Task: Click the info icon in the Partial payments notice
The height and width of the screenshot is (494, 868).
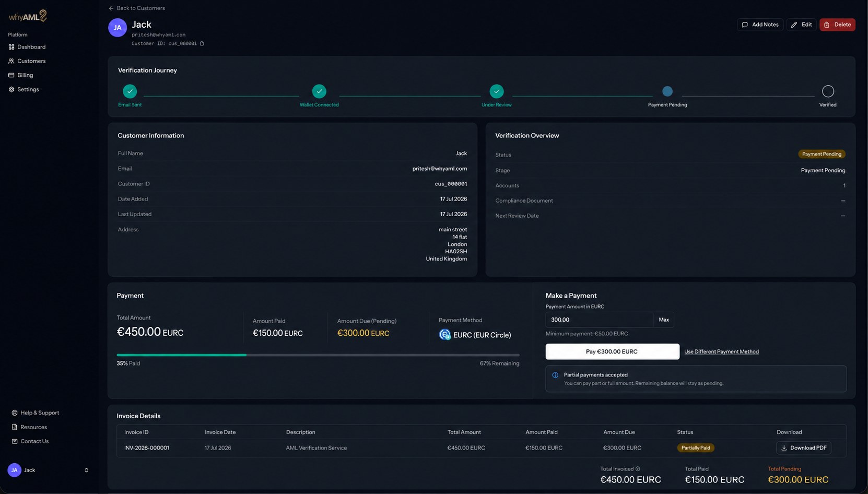Action: [x=555, y=375]
